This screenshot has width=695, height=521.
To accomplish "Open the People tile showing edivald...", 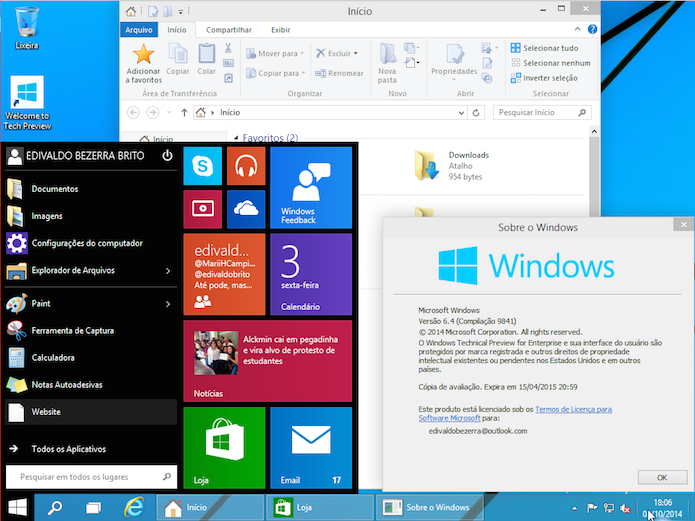I will pyautogui.click(x=224, y=274).
